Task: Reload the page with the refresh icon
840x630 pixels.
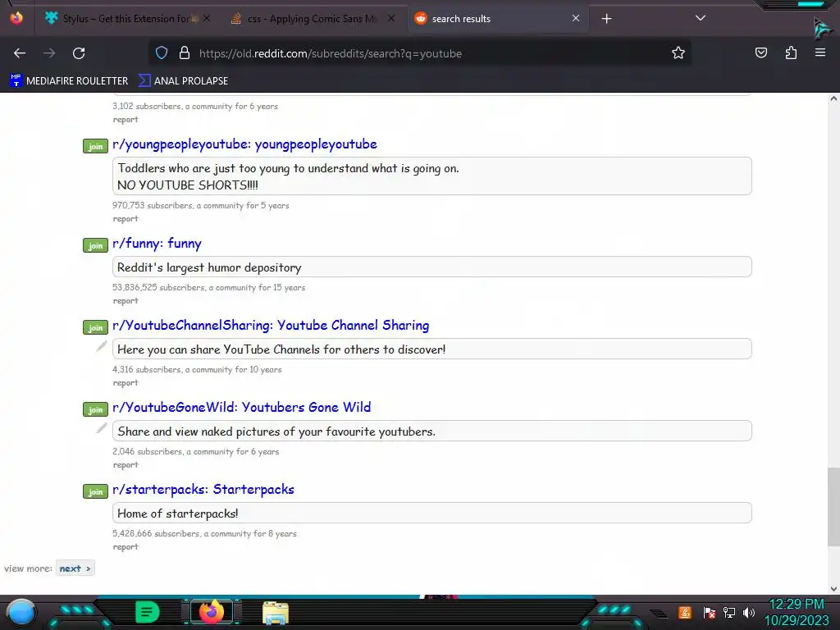Action: (x=79, y=53)
